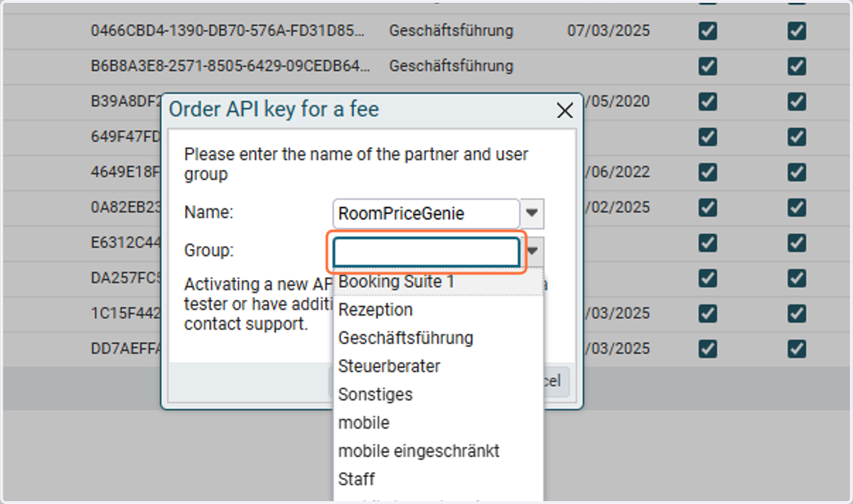The width and height of the screenshot is (853, 504).
Task: Click the dialog title Order API key for a fee
Action: click(x=274, y=109)
